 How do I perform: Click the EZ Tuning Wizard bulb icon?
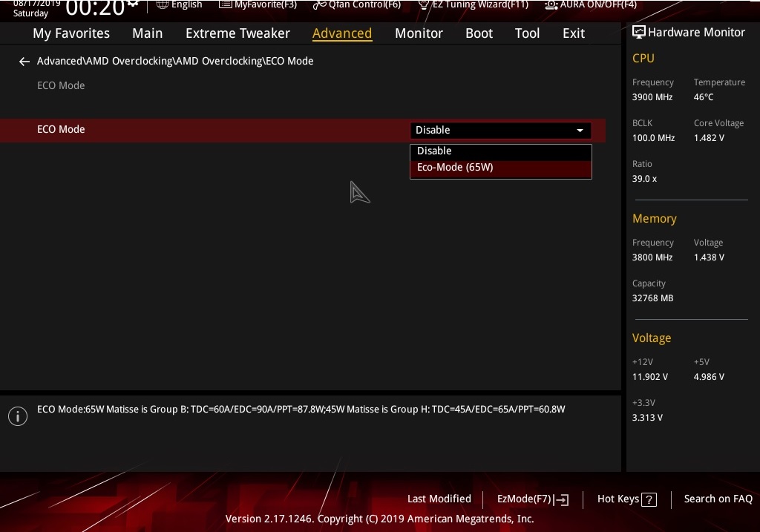pos(424,5)
